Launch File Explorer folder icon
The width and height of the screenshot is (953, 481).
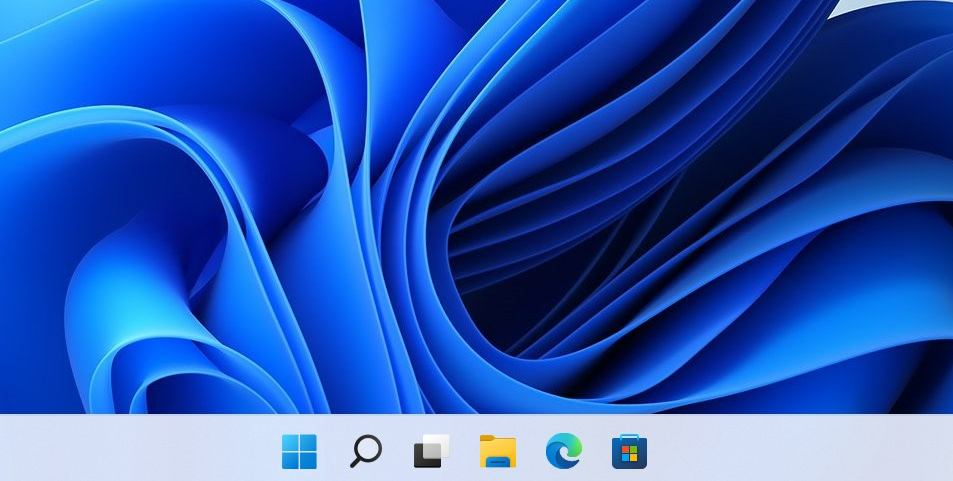[498, 451]
